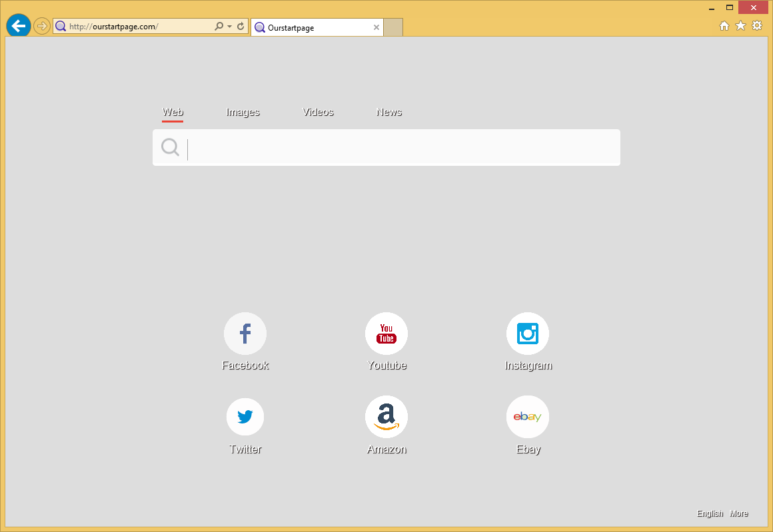This screenshot has height=532, width=773.
Task: Open the browser Tools gear icon
Action: [757, 25]
